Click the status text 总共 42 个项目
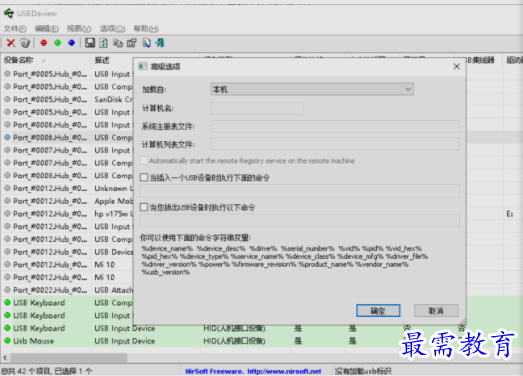The width and height of the screenshot is (523, 376). [x=26, y=371]
